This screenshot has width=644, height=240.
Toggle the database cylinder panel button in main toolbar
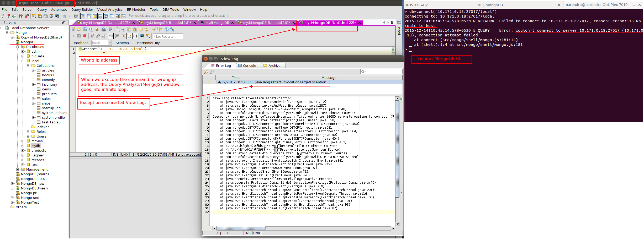94,16
